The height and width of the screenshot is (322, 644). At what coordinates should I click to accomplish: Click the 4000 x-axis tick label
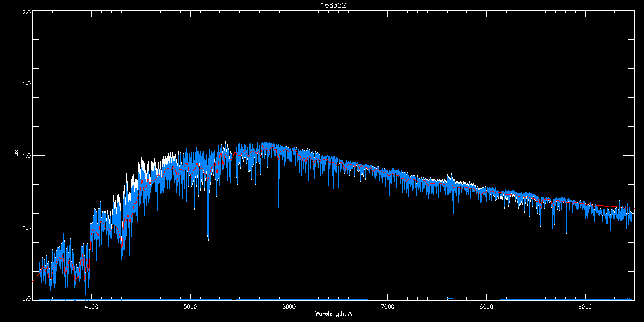pos(91,307)
